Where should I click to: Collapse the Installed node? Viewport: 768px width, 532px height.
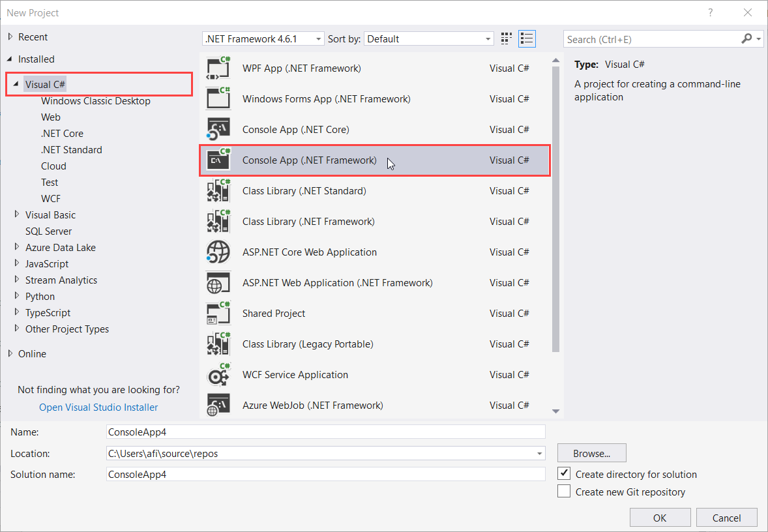click(10, 59)
